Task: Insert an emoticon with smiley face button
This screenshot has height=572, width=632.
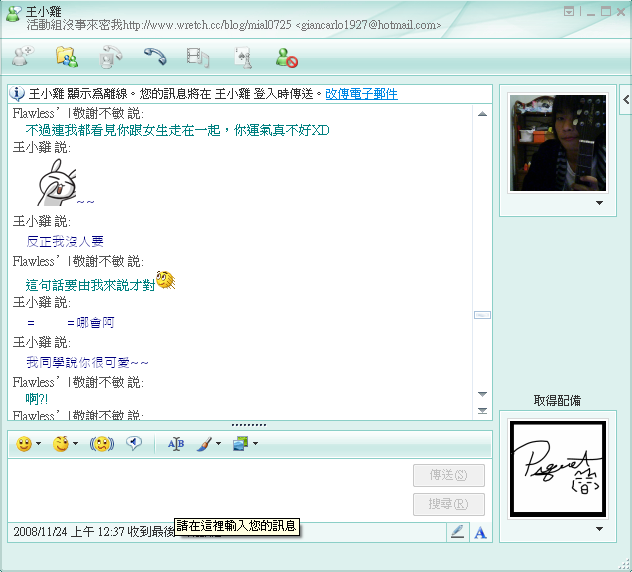Action: [24, 444]
